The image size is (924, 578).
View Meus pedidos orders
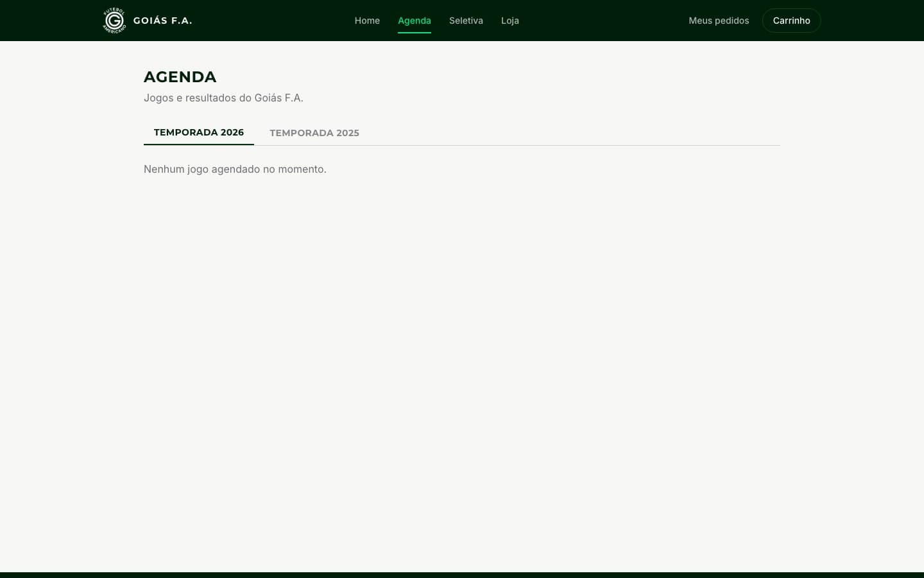[x=719, y=21]
